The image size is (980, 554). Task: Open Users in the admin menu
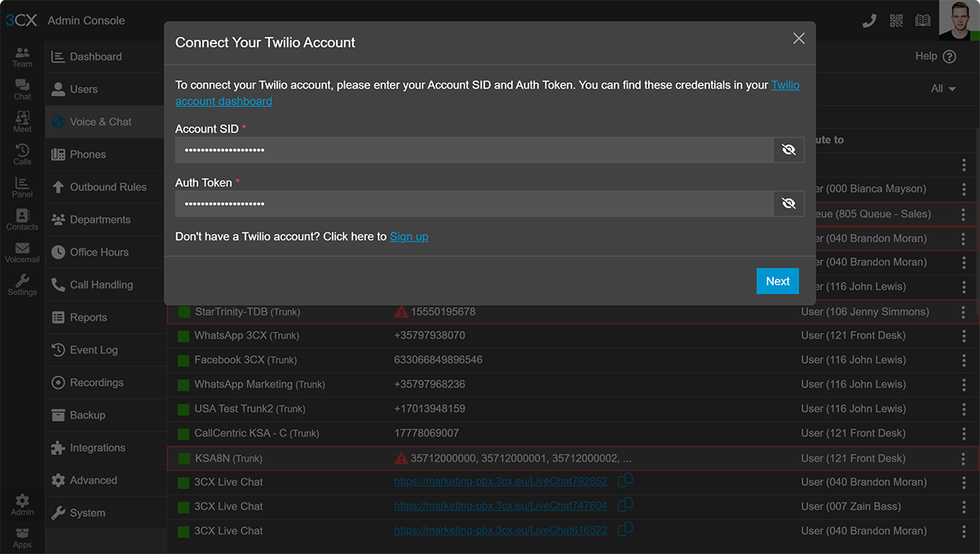[105, 90]
